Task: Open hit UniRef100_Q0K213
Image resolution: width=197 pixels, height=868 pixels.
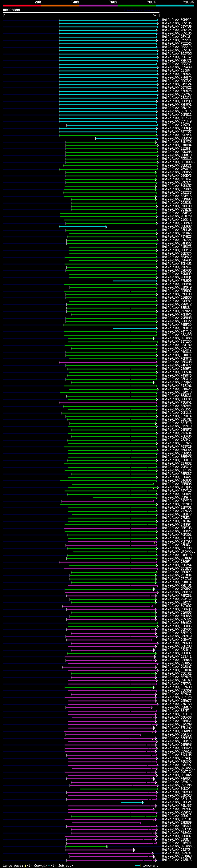Action: point(177,413)
